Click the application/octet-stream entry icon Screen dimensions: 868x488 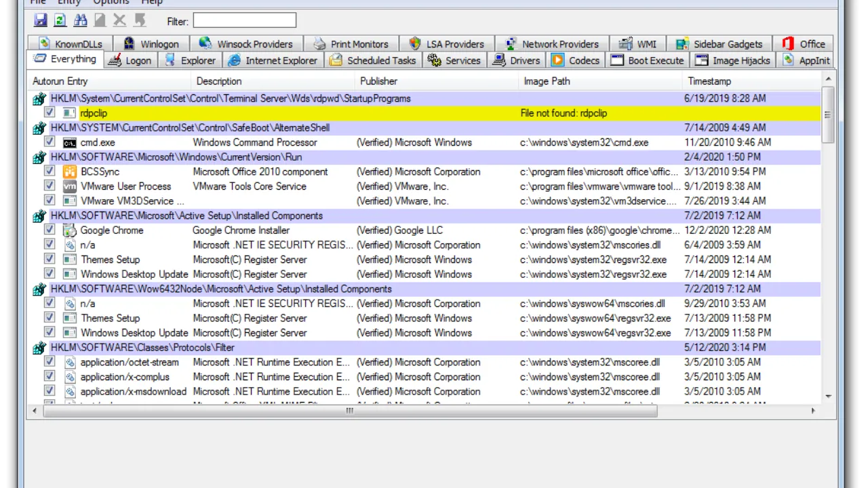click(x=69, y=362)
